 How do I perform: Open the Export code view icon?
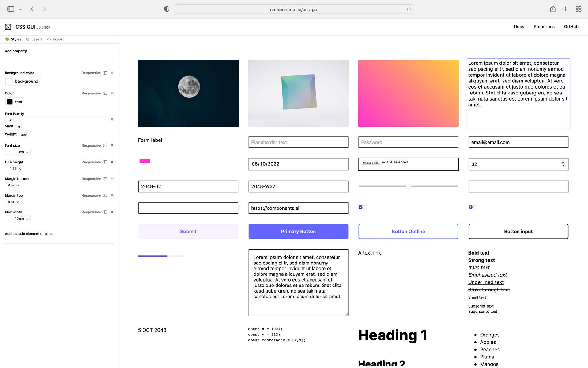coord(49,39)
